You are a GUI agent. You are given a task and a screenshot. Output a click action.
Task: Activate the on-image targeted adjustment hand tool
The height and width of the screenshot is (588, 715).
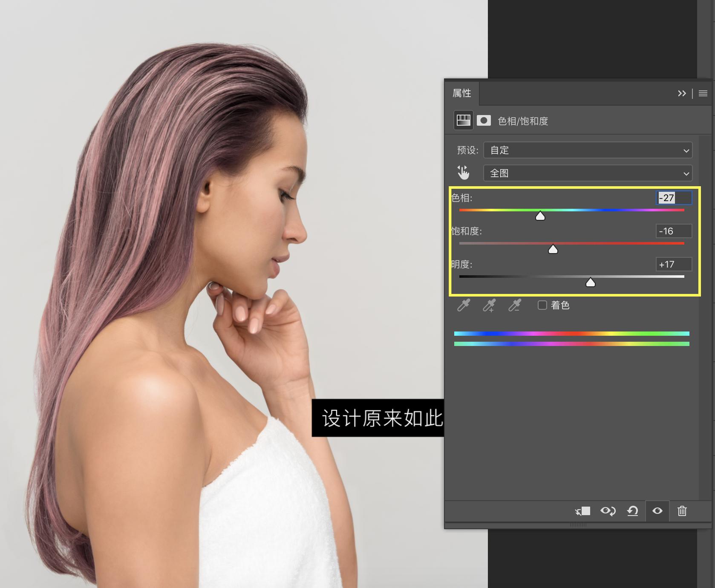[x=463, y=173]
